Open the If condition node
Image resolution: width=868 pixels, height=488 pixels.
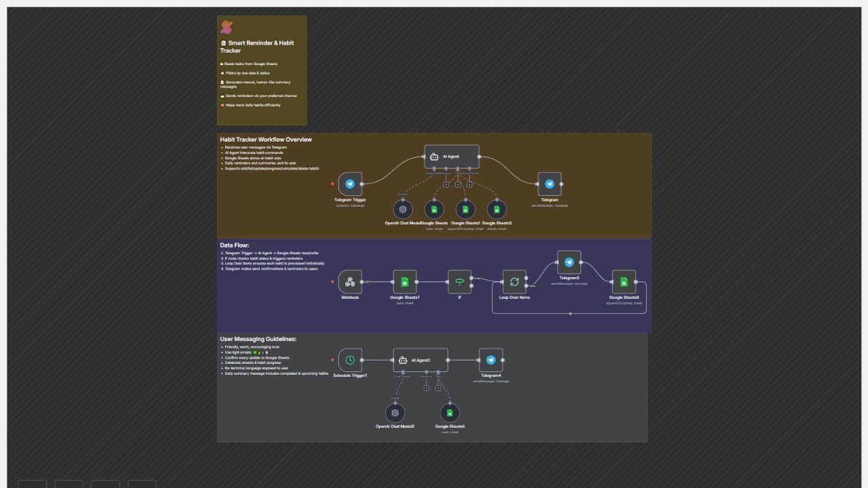tap(459, 282)
